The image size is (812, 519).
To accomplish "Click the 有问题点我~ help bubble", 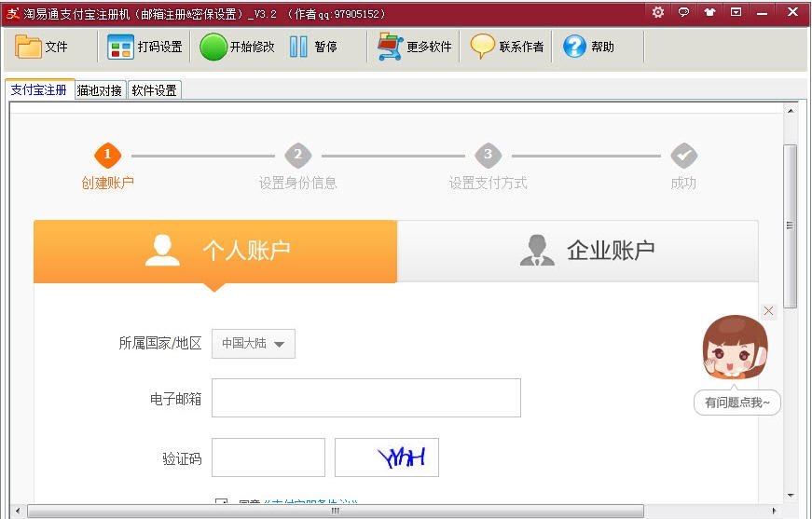I will tap(736, 402).
